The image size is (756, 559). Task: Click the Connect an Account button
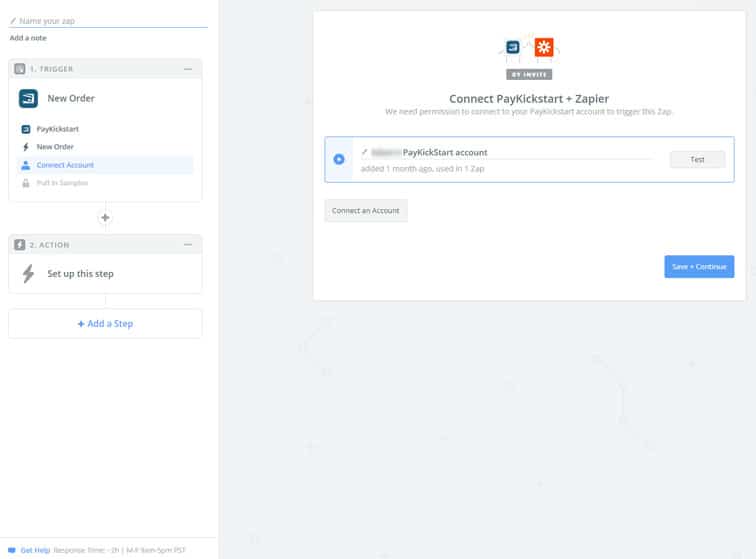366,211
